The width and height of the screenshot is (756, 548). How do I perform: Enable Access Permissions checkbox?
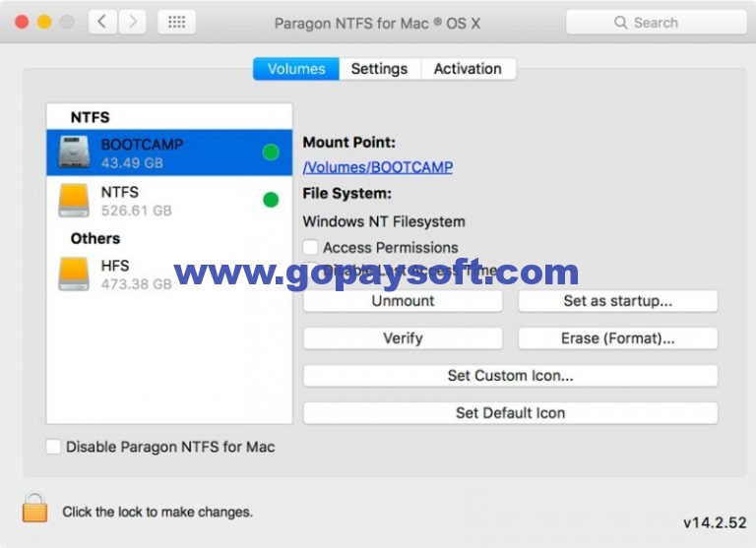pos(310,247)
